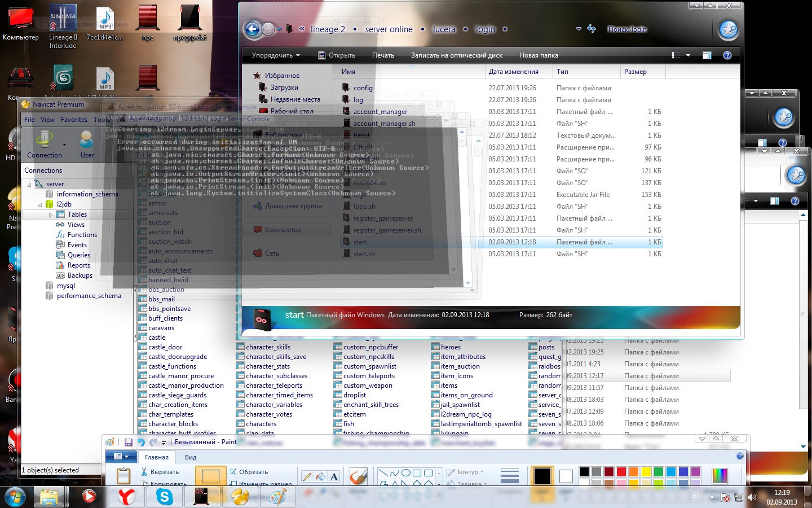Open the view options dropdown arrow in Explorer
Viewport: 812px width, 508px height.
click(688, 55)
